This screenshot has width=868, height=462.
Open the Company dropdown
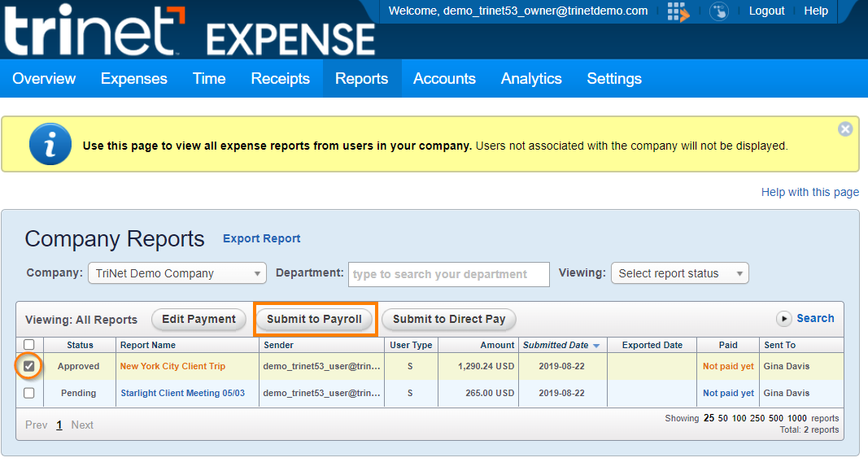tap(177, 273)
